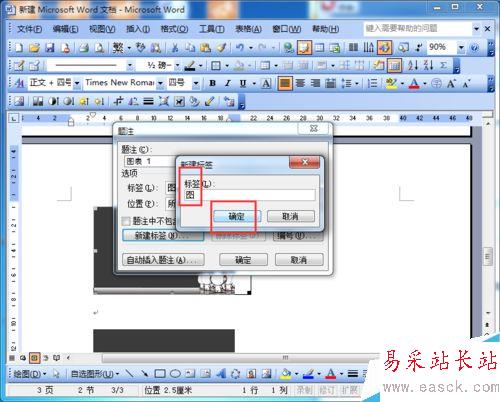500x402 pixels.
Task: Click the Grow Font icon
Action: point(451,83)
